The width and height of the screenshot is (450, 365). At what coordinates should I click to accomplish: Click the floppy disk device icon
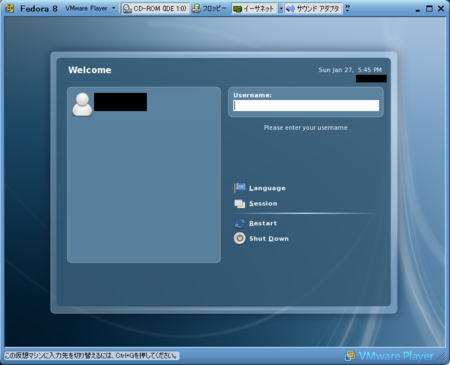(x=196, y=9)
